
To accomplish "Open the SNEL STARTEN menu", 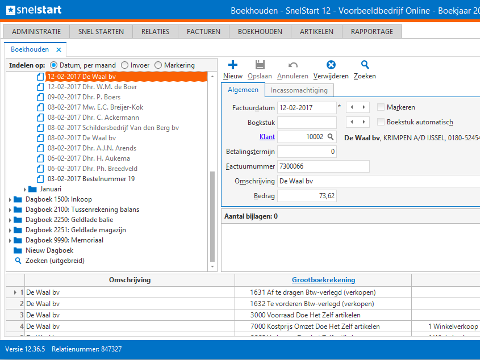I will [x=101, y=32].
